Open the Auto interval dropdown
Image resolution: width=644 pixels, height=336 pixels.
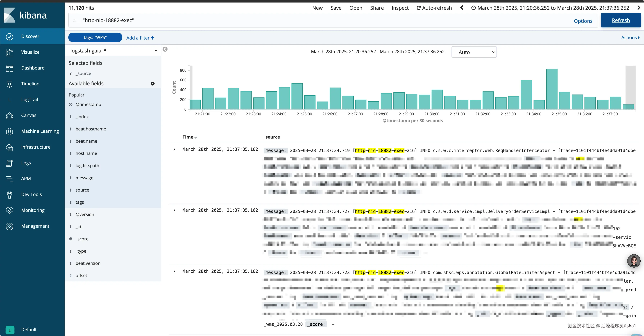(x=474, y=52)
